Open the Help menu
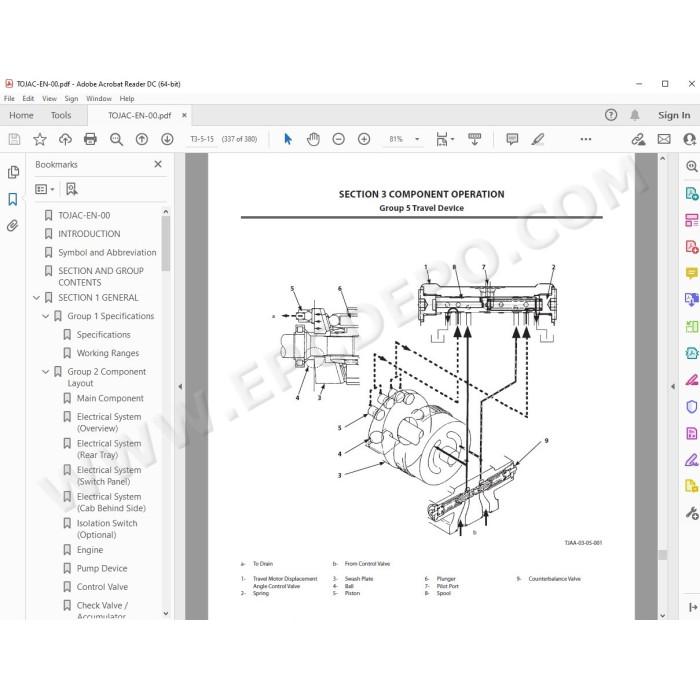Viewport: 700px width, 700px height. 127,99
